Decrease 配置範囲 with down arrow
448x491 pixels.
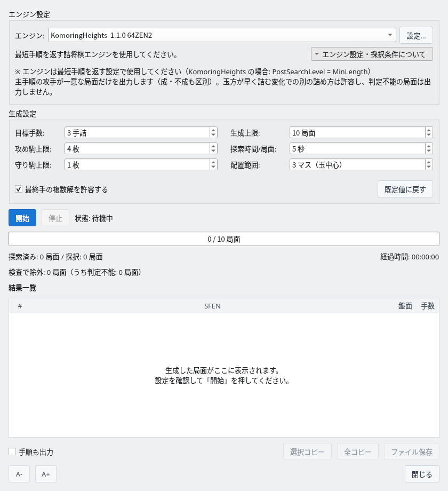pyautogui.click(x=429, y=167)
